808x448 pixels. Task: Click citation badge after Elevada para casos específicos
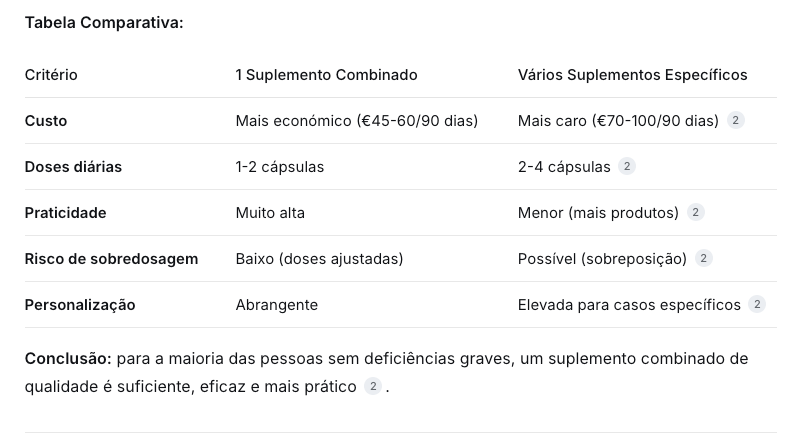click(757, 305)
